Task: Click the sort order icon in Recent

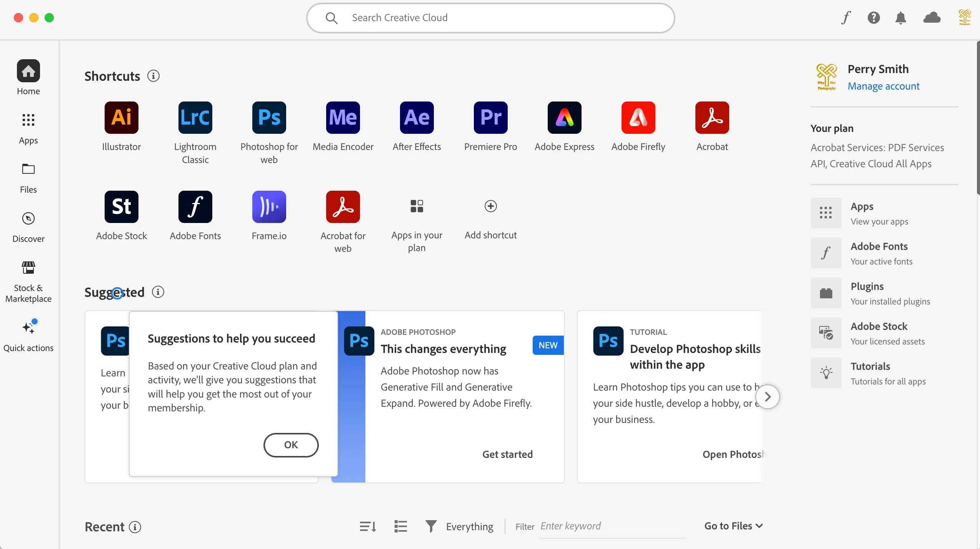Action: [x=368, y=526]
